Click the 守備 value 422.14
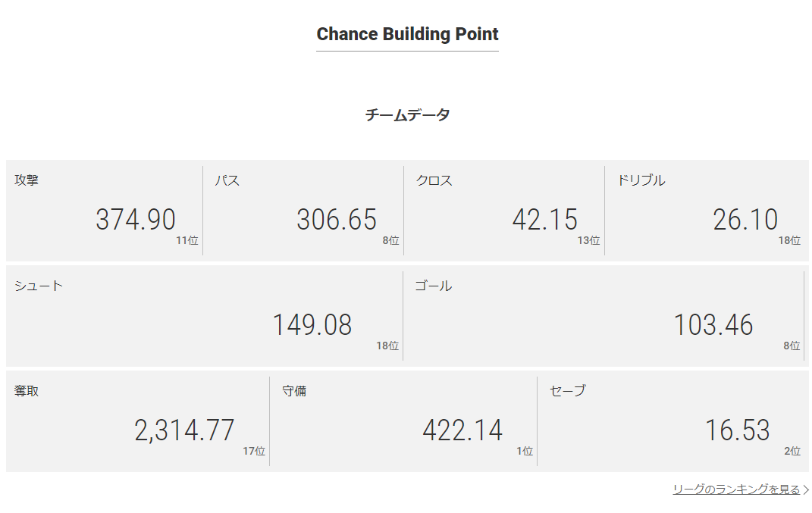The width and height of the screenshot is (812, 513). click(462, 430)
